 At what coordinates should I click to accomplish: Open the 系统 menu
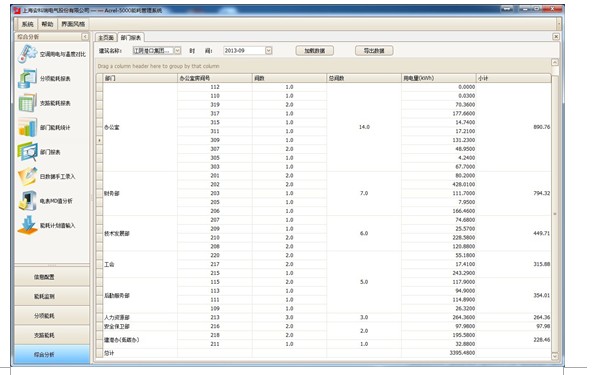[28, 24]
